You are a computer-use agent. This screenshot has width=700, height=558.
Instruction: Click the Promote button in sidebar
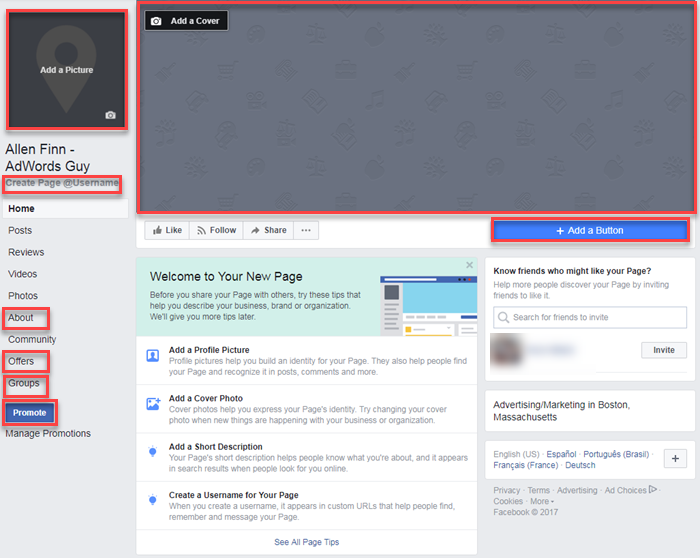click(29, 413)
